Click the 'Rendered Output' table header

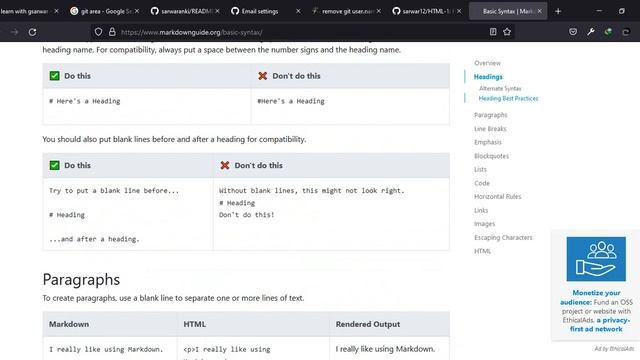(x=368, y=324)
